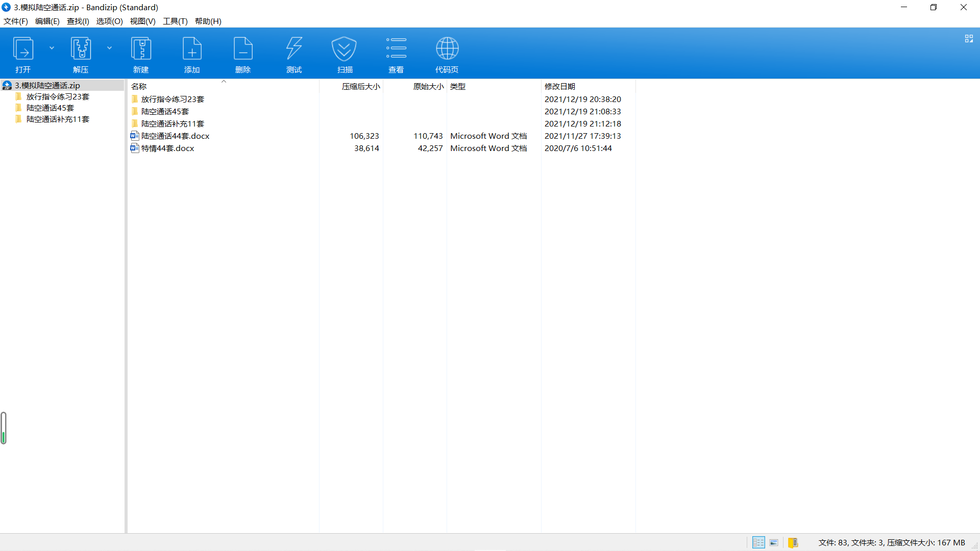Switch to details list view in status bar
Screen dimensions: 980x551
pyautogui.click(x=758, y=542)
